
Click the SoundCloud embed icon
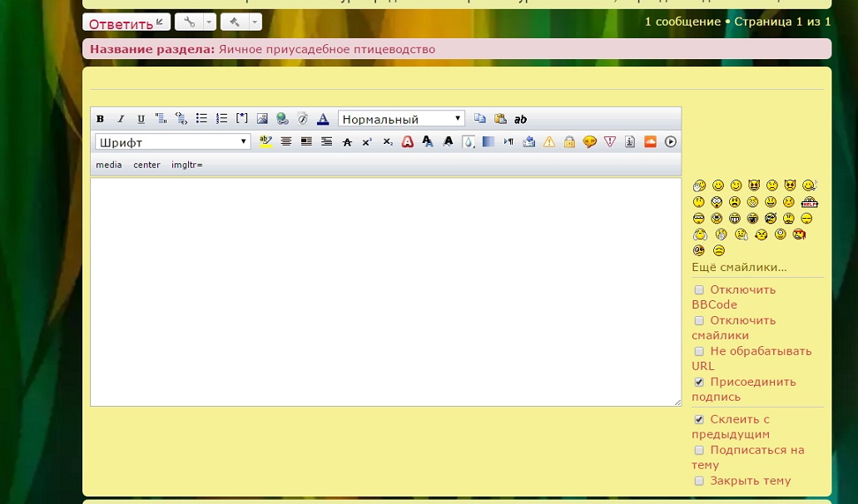[x=650, y=142]
